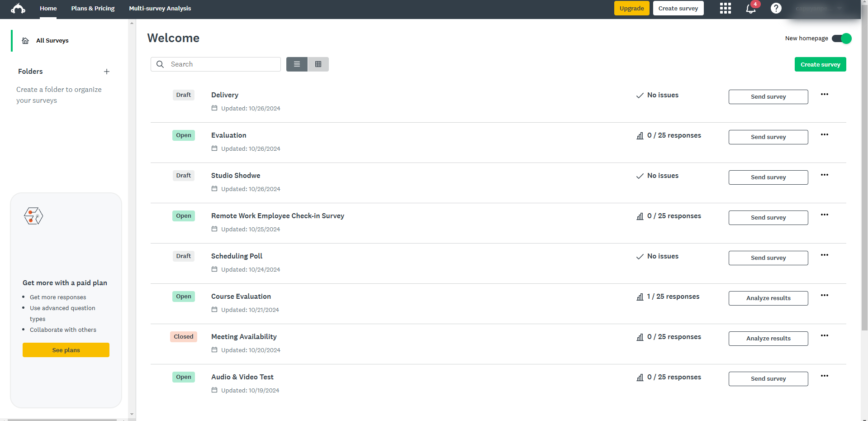Add a new folder with plus icon
The height and width of the screenshot is (421, 868).
[107, 72]
